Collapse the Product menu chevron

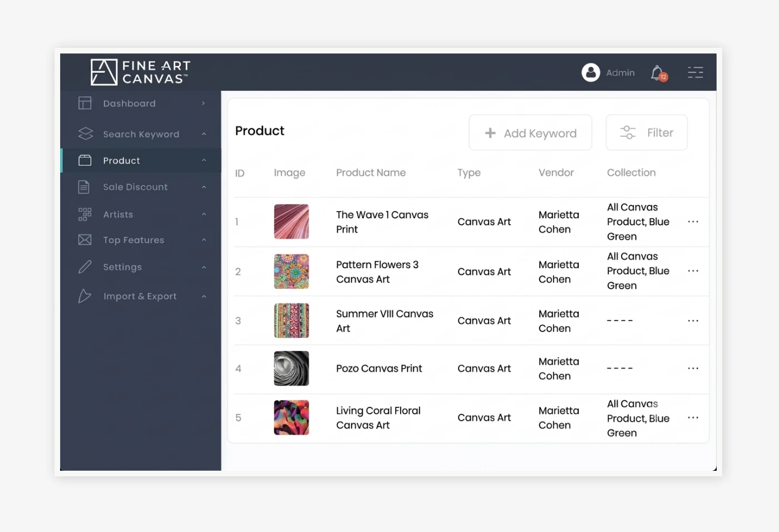coord(204,160)
